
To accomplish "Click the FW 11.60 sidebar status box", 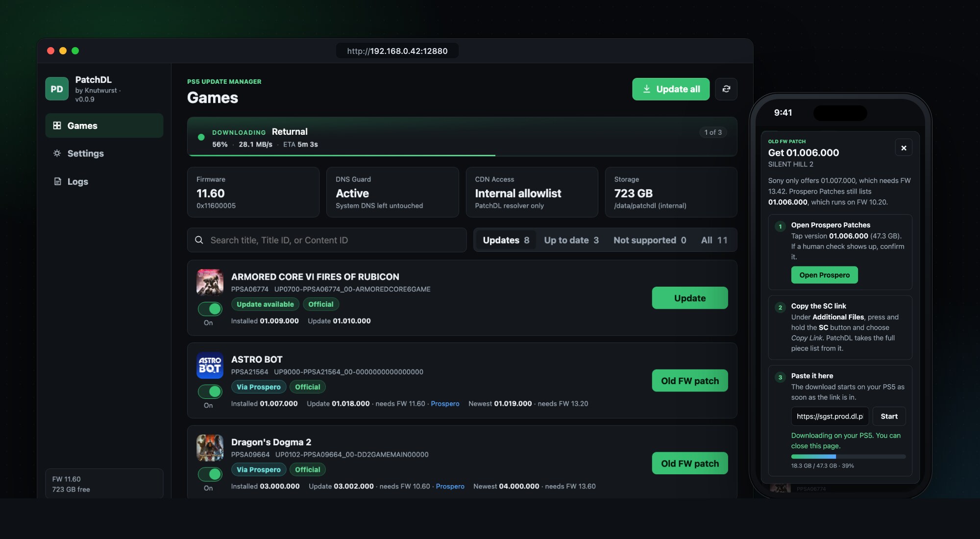I will (x=104, y=484).
